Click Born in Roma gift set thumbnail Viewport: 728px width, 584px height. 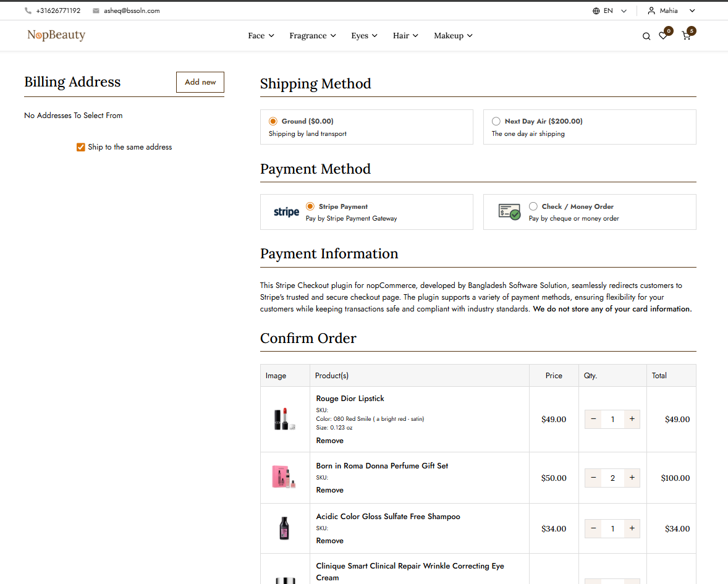284,477
